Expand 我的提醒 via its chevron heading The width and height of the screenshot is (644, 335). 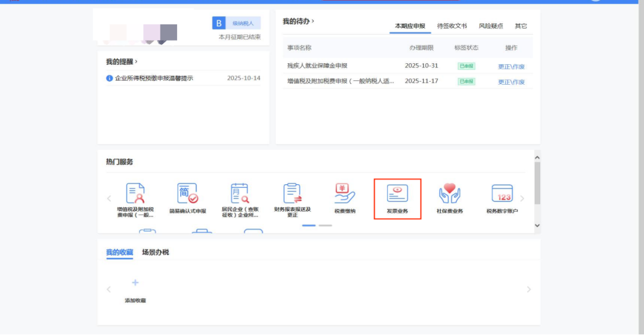[x=122, y=61]
